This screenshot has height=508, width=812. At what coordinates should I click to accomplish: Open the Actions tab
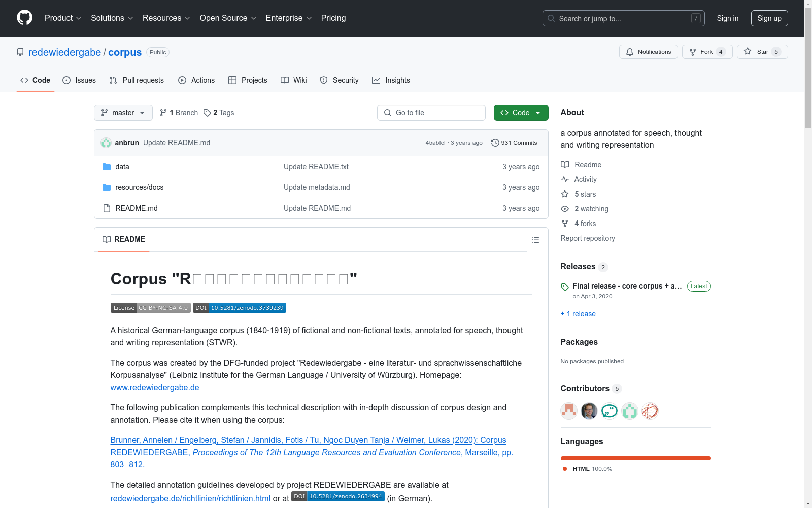click(x=196, y=80)
